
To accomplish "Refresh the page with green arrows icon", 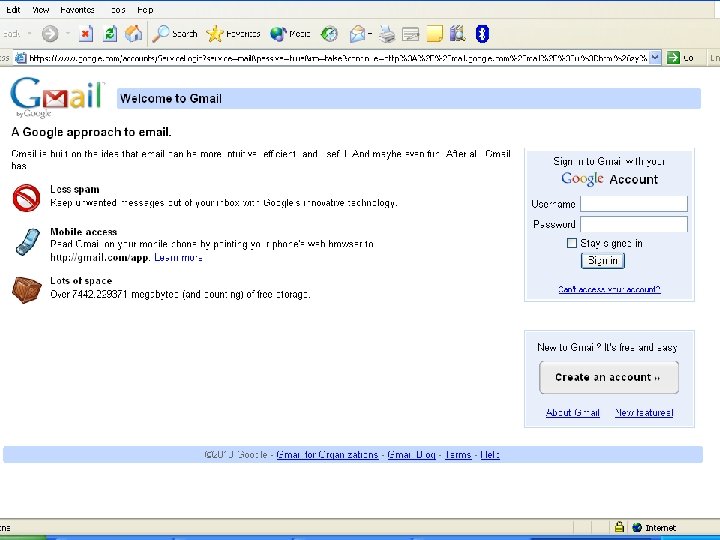I will coord(110,34).
